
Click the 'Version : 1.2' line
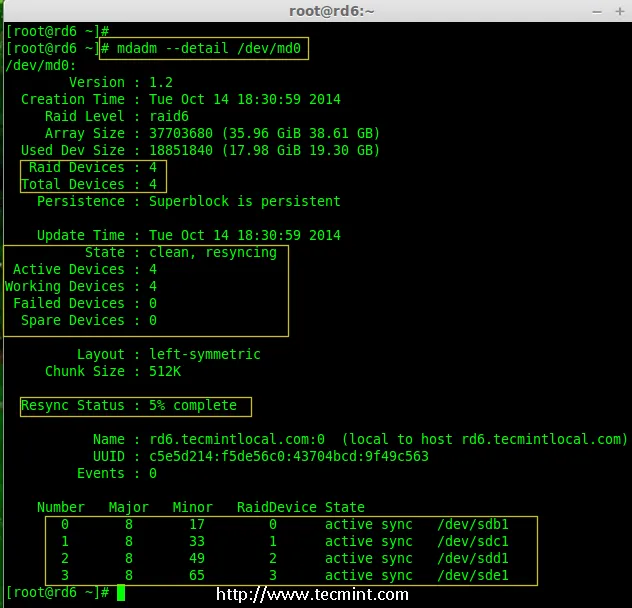click(x=121, y=82)
